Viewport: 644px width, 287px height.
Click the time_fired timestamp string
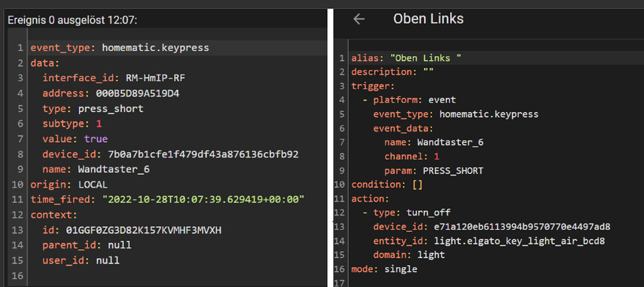pyautogui.click(x=203, y=200)
